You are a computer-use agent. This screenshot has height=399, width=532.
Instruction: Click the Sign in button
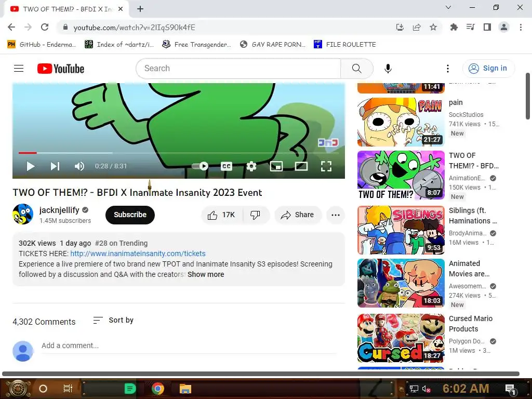(488, 69)
